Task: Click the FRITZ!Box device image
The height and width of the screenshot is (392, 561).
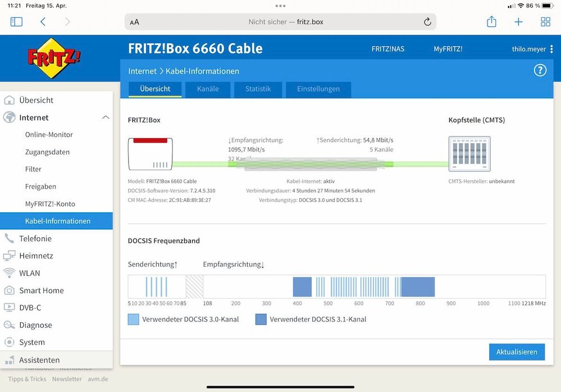Action: pyautogui.click(x=150, y=154)
